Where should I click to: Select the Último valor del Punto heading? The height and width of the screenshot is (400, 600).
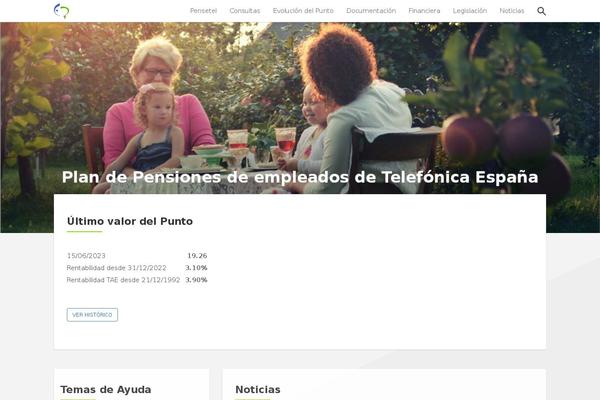[130, 221]
